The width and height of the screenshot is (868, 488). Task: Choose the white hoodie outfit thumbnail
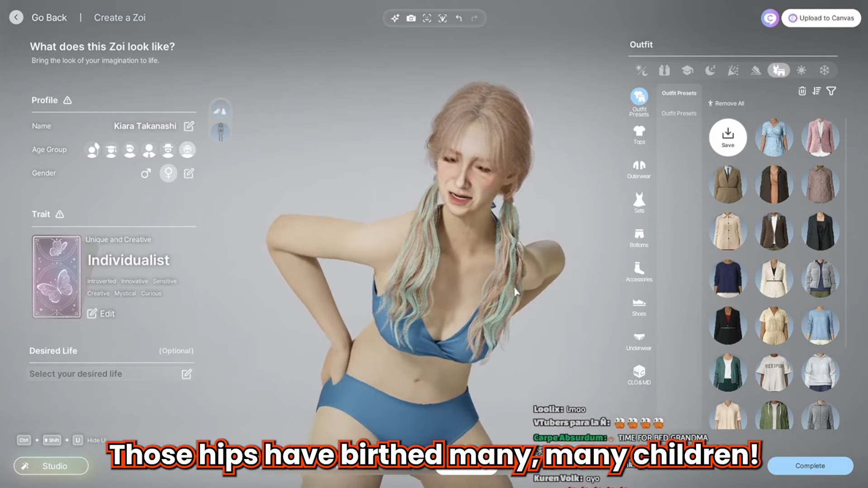(820, 373)
